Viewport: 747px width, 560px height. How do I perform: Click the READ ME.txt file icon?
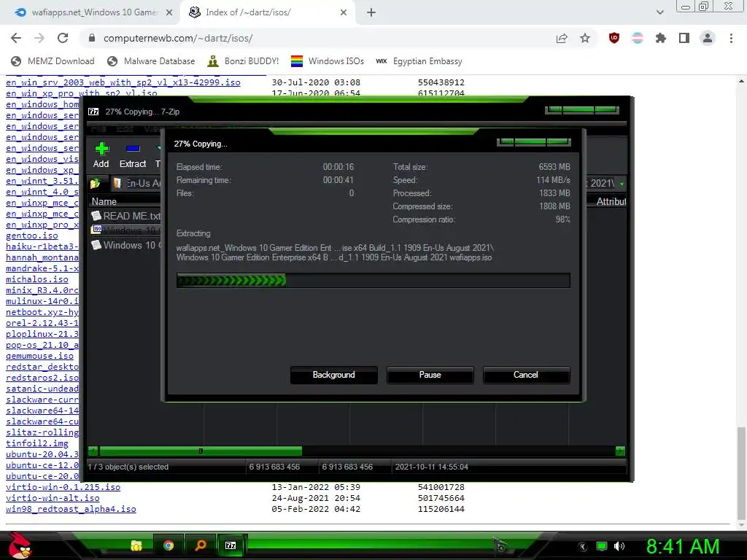pos(97,216)
